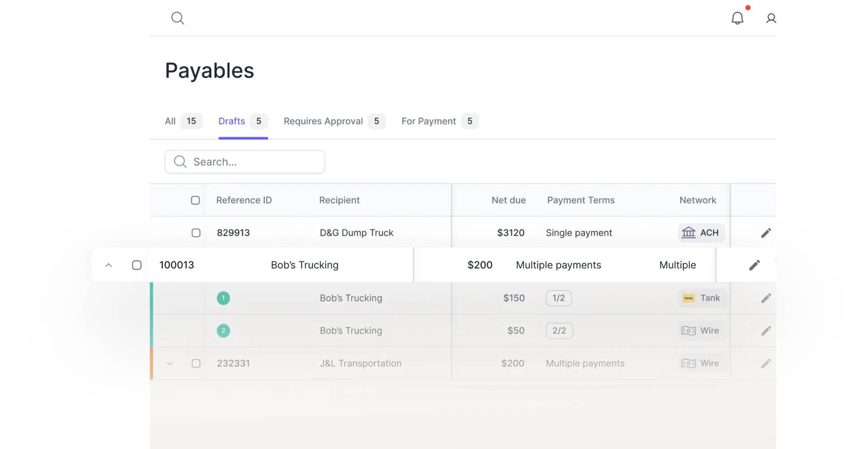Edit payable 829913 using its pencil icon
Image resolution: width=868 pixels, height=449 pixels.
click(766, 233)
